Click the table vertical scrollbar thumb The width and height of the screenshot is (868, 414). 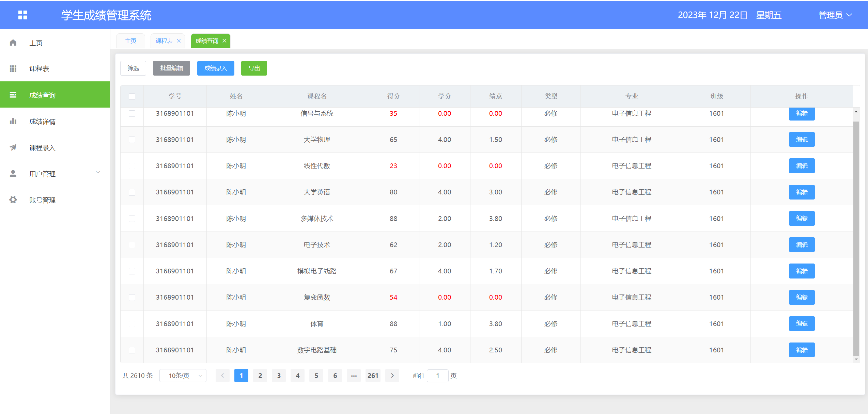point(856,238)
